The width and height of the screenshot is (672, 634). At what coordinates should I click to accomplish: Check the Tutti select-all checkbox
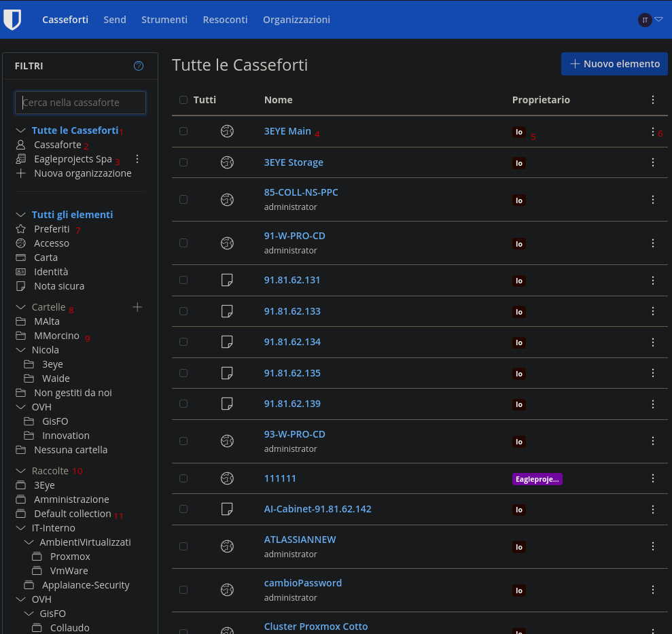pyautogui.click(x=183, y=100)
